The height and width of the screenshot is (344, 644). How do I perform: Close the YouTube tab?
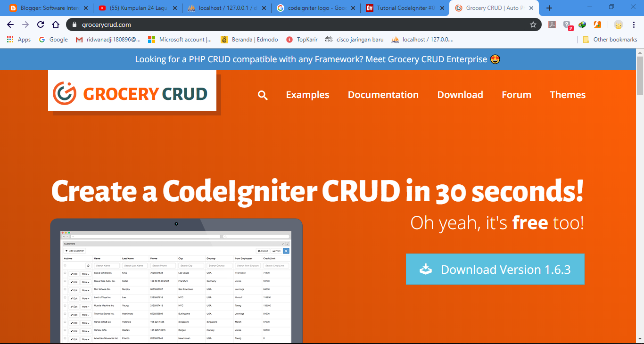pyautogui.click(x=174, y=8)
